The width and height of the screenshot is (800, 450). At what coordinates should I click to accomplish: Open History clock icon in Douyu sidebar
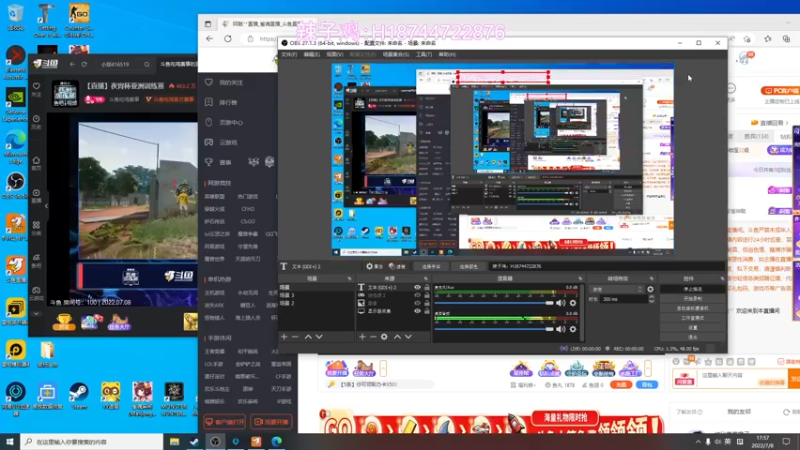36,121
